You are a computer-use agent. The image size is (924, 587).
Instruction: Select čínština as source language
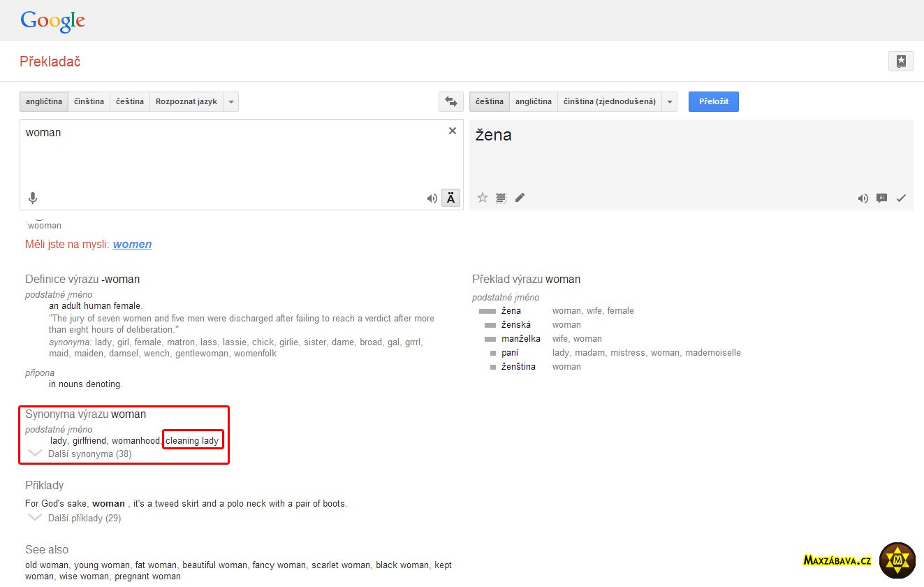89,101
